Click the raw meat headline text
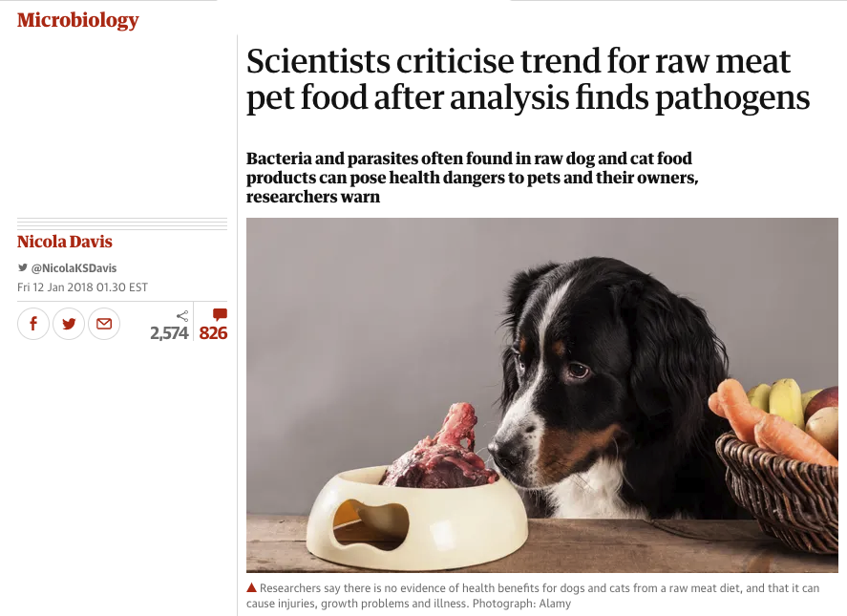The width and height of the screenshot is (847, 616). click(528, 79)
